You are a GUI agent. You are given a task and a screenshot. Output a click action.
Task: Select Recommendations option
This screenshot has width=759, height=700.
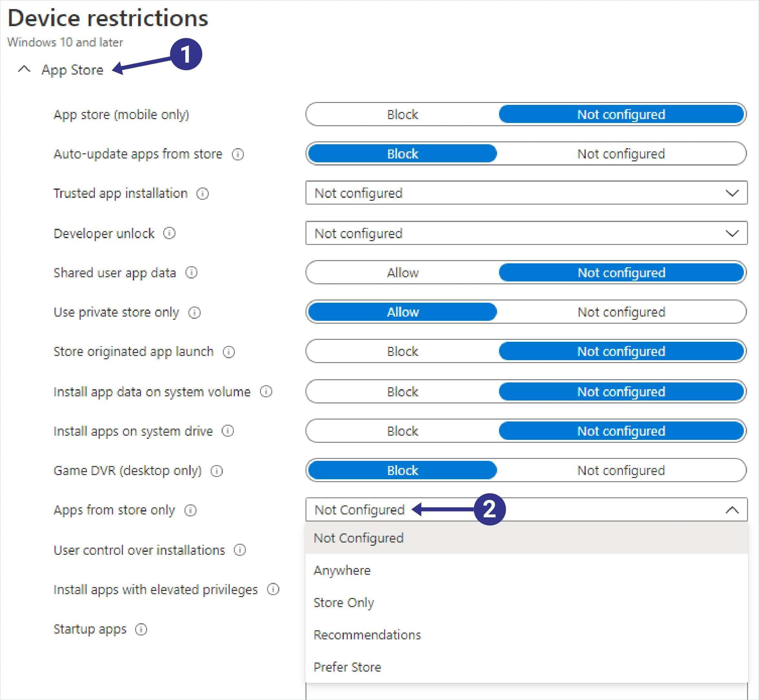(x=526, y=634)
